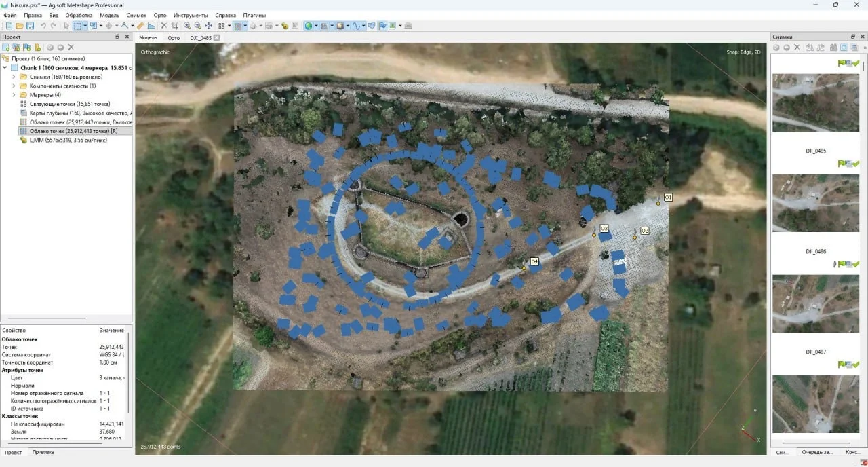This screenshot has height=467, width=868.
Task: Undo the last action via toolbar arrow
Action: click(x=43, y=25)
